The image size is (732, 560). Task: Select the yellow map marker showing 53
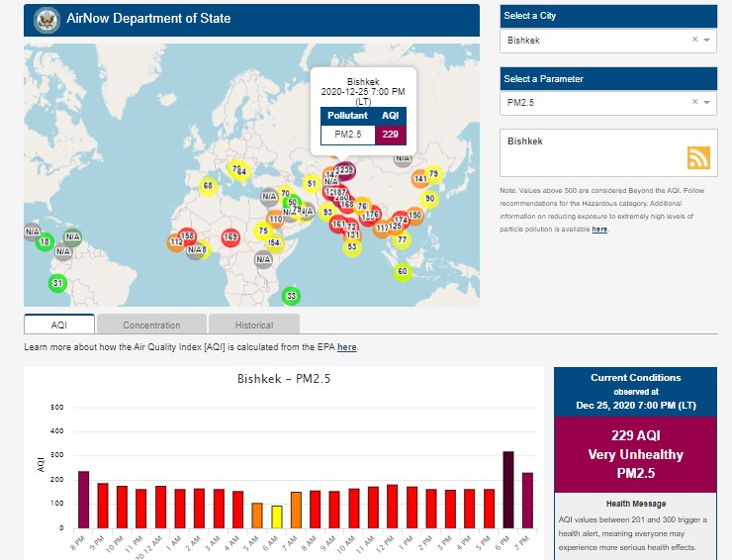351,246
